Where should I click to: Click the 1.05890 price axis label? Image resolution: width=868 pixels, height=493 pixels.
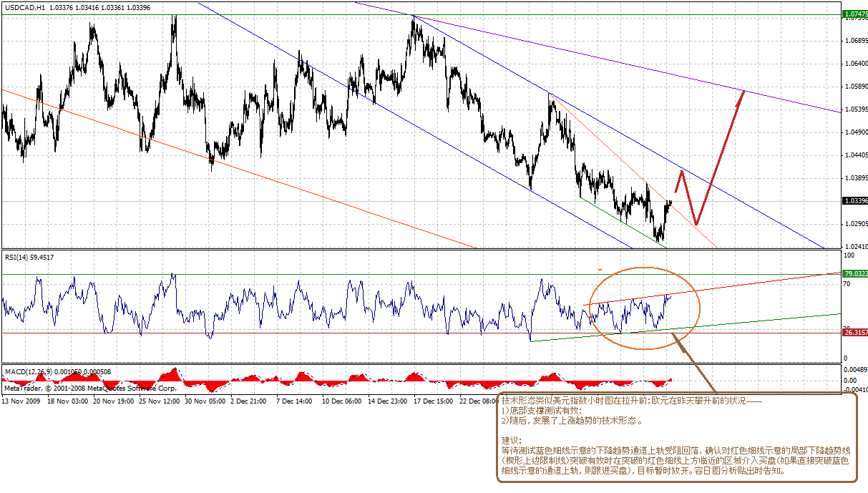[x=856, y=87]
